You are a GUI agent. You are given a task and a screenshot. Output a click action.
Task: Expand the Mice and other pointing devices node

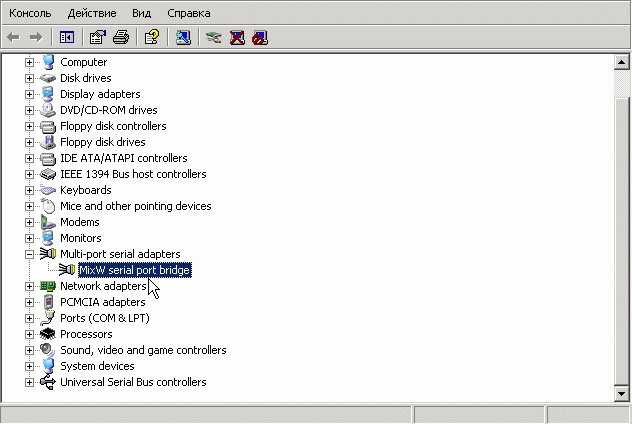(x=29, y=206)
